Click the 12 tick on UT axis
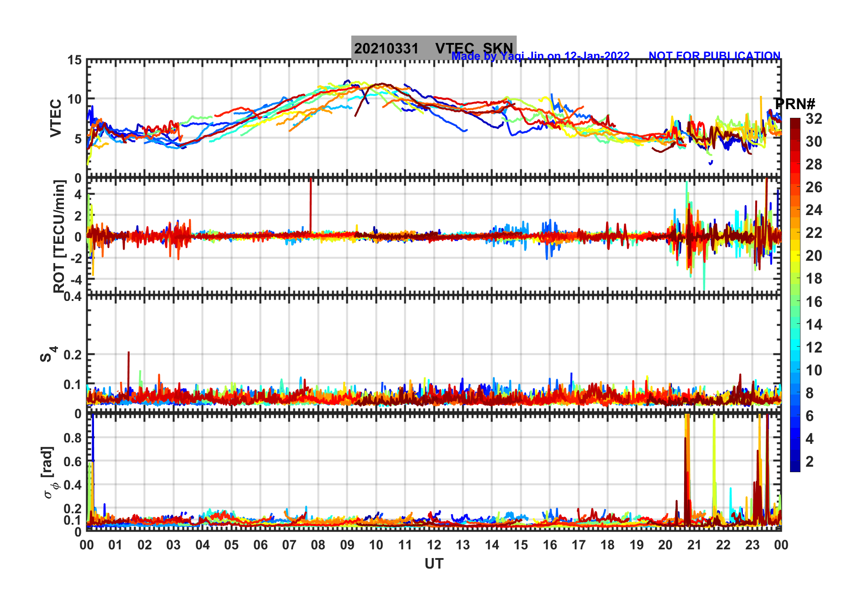Image resolution: width=868 pixels, height=590 pixels. 434,545
